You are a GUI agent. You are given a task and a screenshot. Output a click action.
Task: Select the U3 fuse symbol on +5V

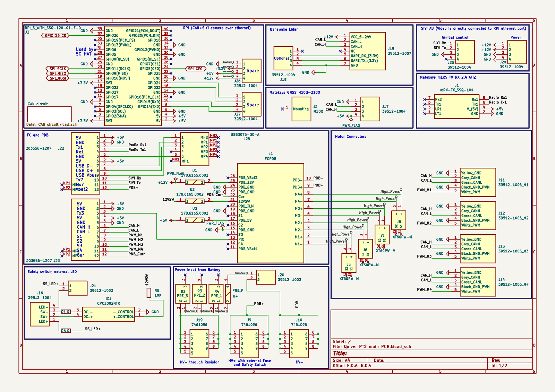pyautogui.click(x=195, y=220)
